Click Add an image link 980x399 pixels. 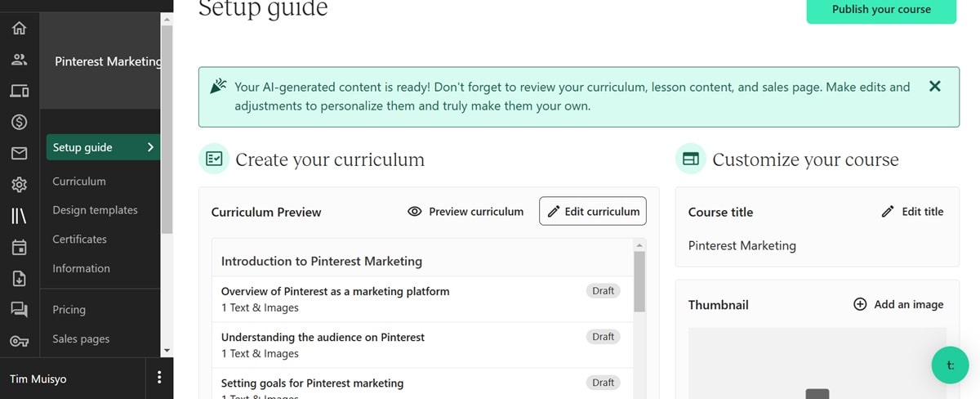pos(898,304)
